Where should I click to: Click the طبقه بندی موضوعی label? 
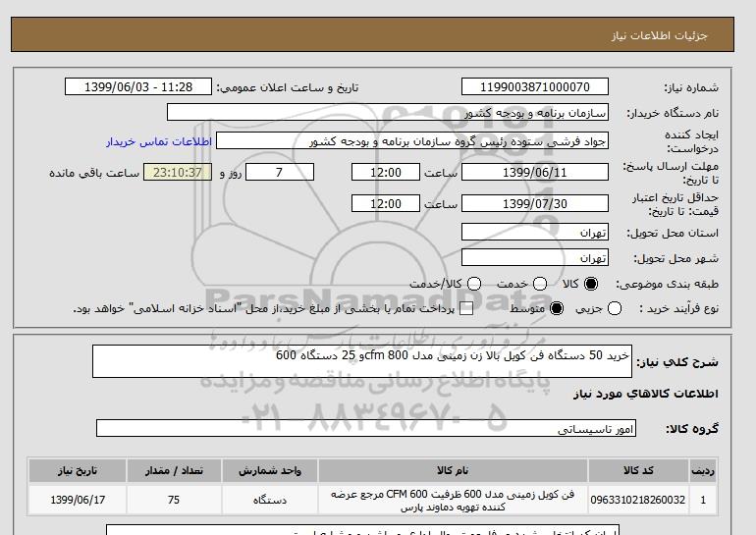pos(668,284)
